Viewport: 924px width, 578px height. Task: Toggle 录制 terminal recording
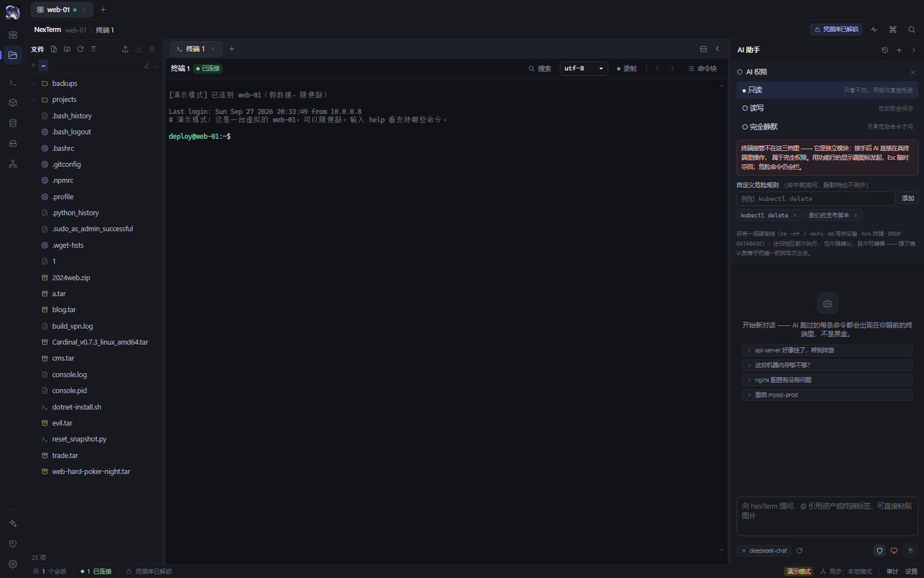coord(626,69)
